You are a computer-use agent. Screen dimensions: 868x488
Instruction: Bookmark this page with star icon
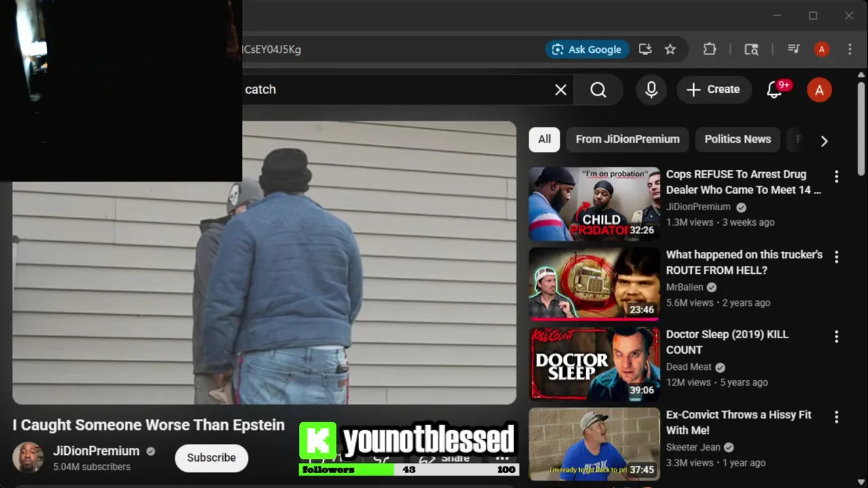[670, 49]
